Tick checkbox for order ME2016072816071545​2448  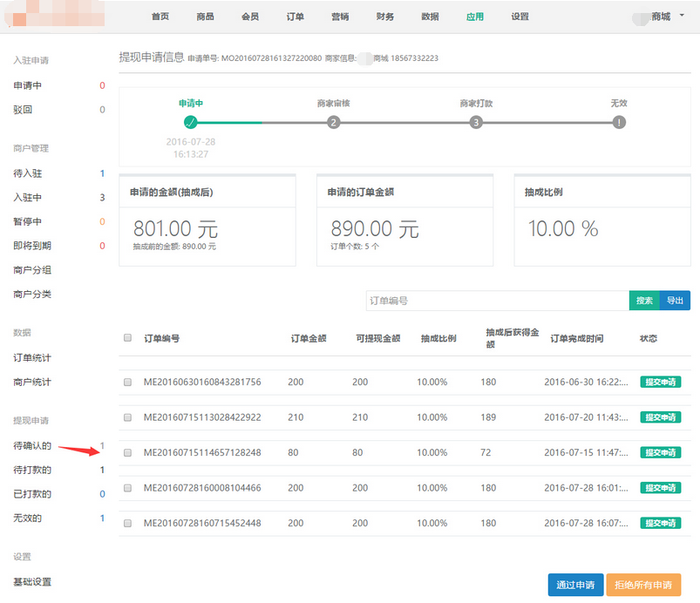[x=128, y=524]
